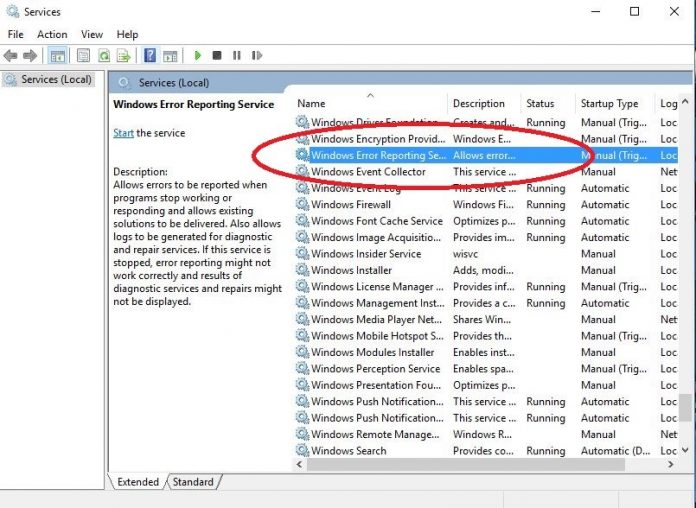Stop the service with the square stop icon

pyautogui.click(x=217, y=56)
